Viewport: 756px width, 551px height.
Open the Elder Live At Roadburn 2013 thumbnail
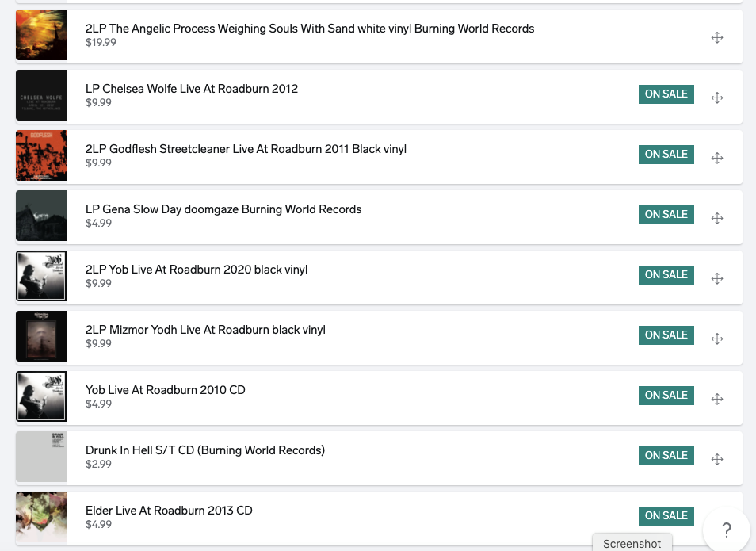pyautogui.click(x=41, y=517)
